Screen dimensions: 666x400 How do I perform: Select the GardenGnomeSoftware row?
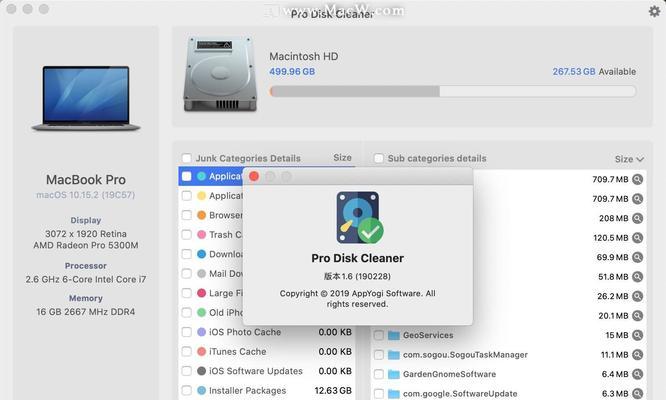coord(508,375)
